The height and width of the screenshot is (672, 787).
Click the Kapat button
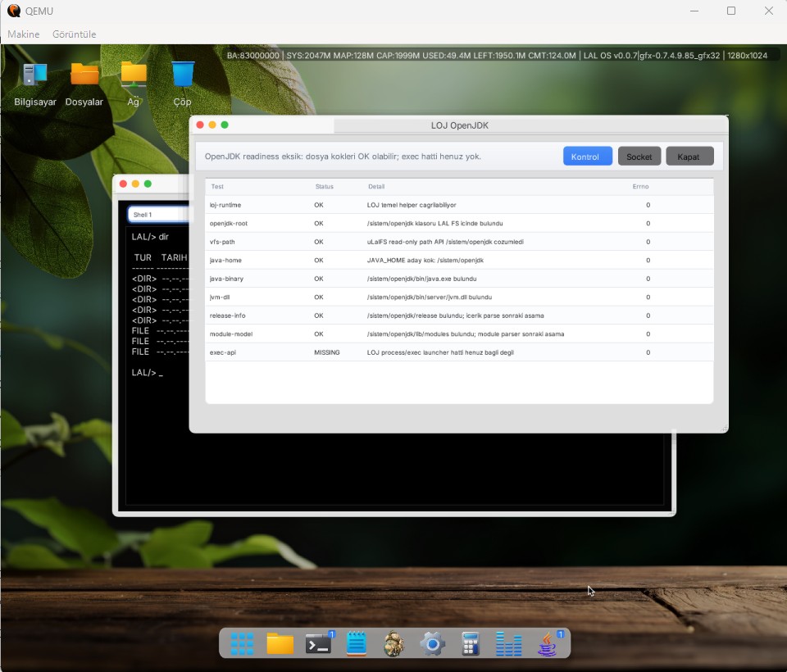(x=689, y=156)
